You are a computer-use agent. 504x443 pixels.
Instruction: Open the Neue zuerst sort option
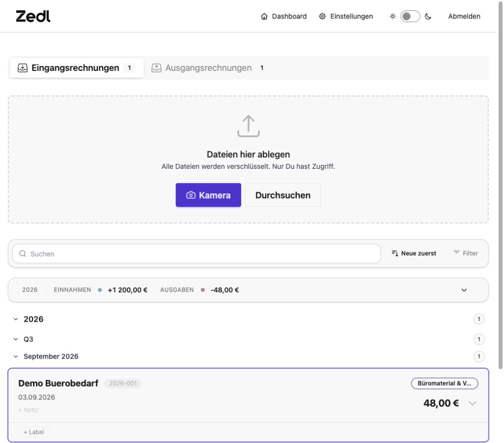coord(414,253)
